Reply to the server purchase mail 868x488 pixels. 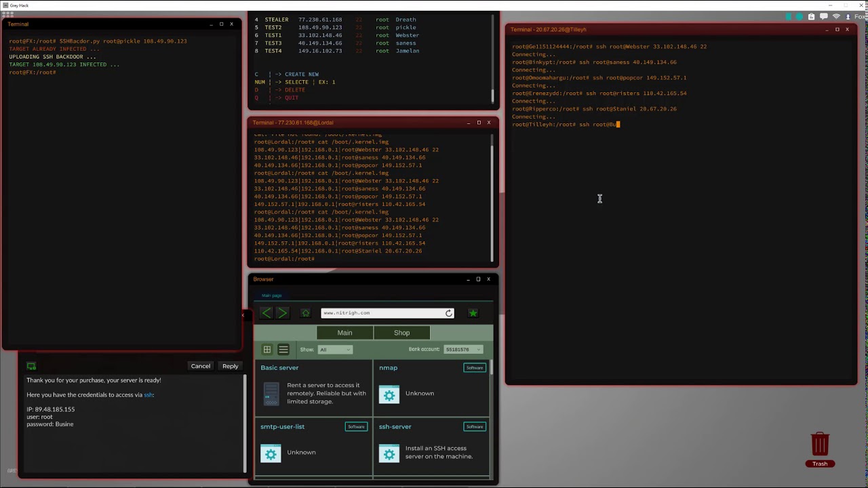[231, 366]
